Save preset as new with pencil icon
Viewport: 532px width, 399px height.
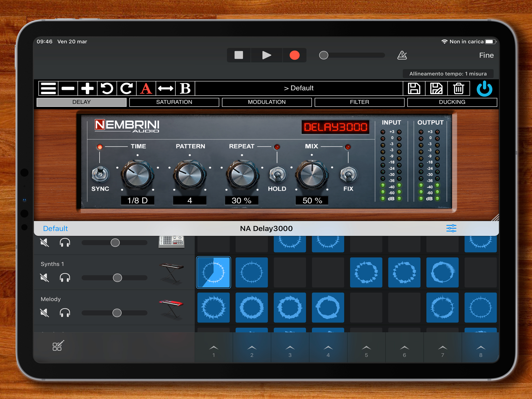pyautogui.click(x=436, y=88)
